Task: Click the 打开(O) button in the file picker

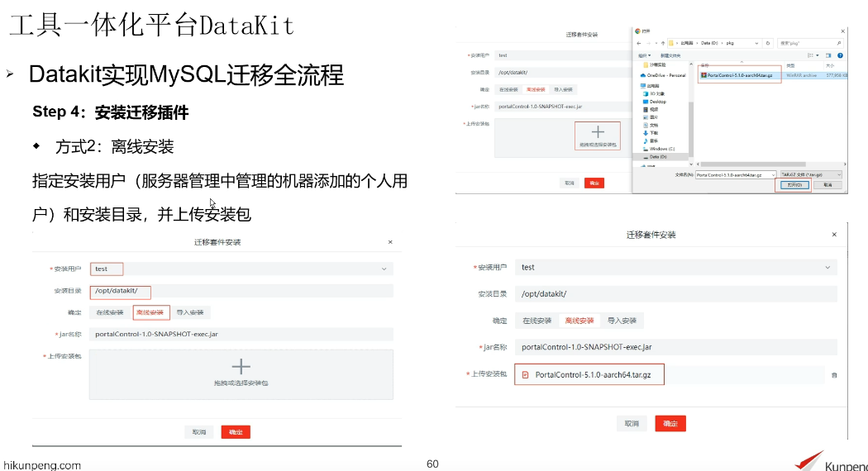Action: click(795, 185)
